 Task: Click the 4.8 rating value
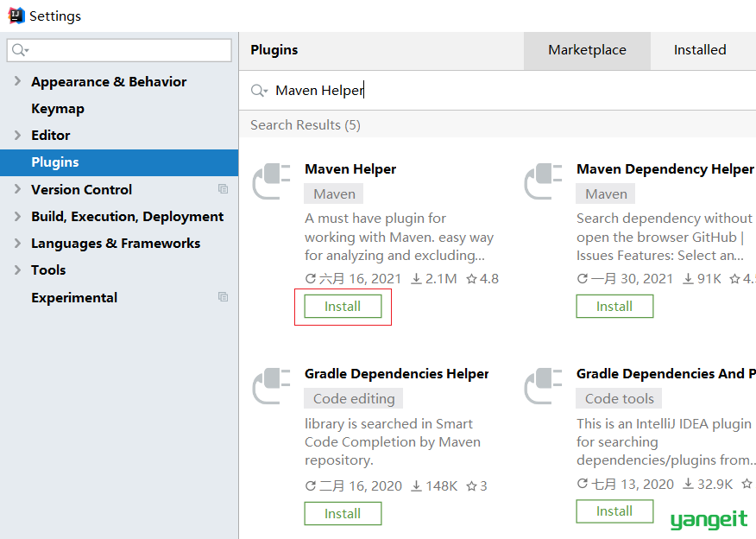pyautogui.click(x=488, y=279)
